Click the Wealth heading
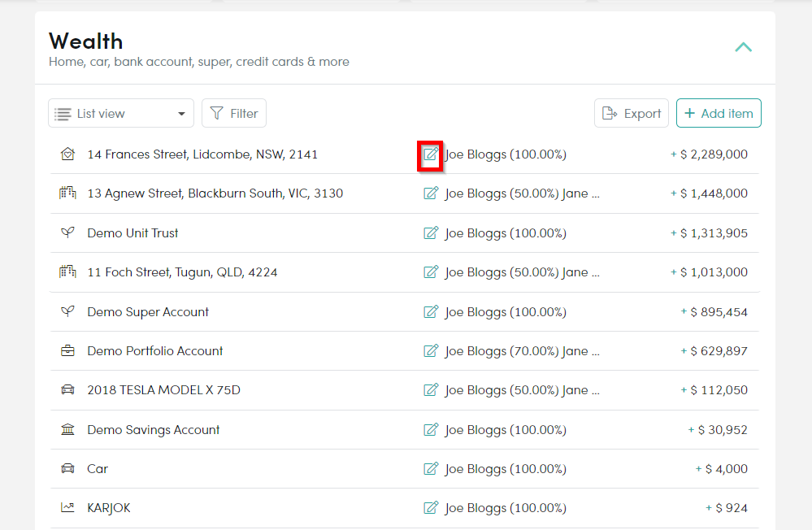Viewport: 812px width, 530px height. (x=86, y=41)
